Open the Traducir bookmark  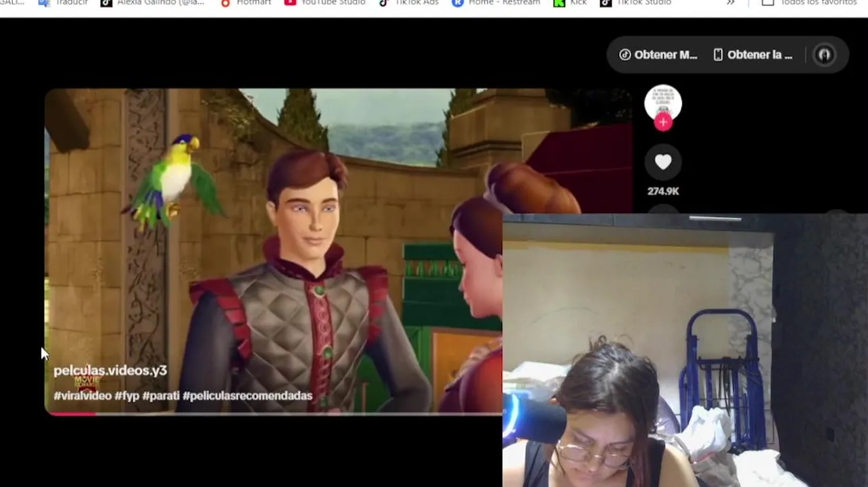tap(63, 3)
